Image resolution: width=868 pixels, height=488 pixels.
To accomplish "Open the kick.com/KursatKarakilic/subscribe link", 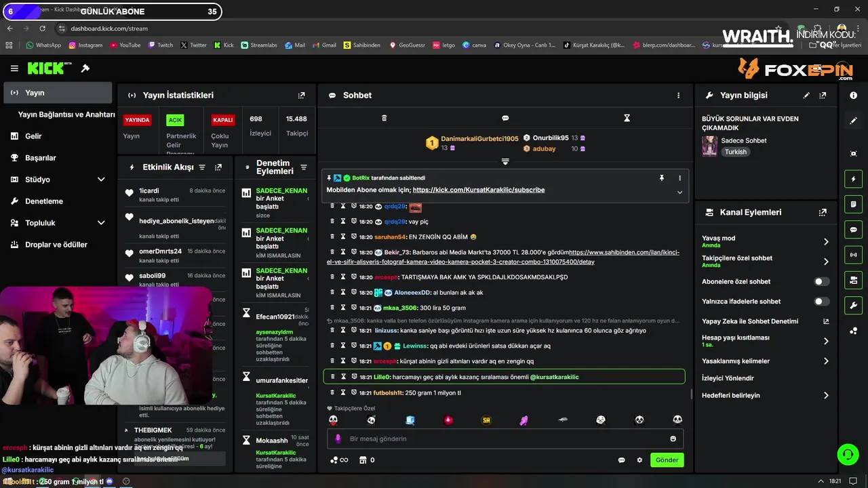I will click(479, 190).
